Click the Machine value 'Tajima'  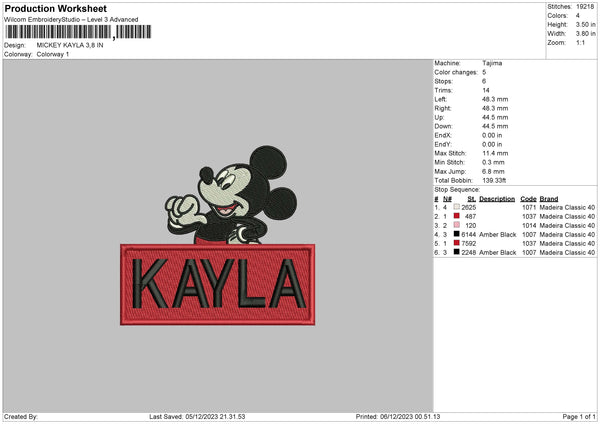pos(492,63)
